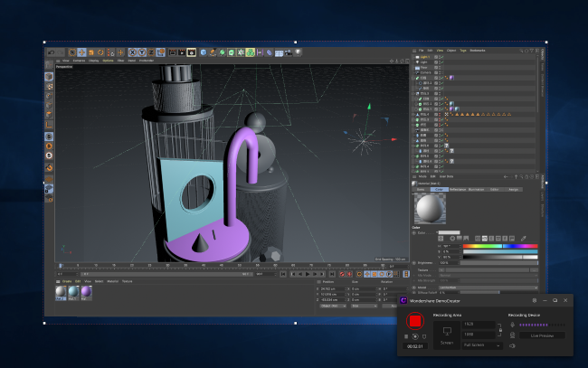Click the purple material tag in Object Manager
This screenshot has height=368, width=588.
pyautogui.click(x=452, y=78)
